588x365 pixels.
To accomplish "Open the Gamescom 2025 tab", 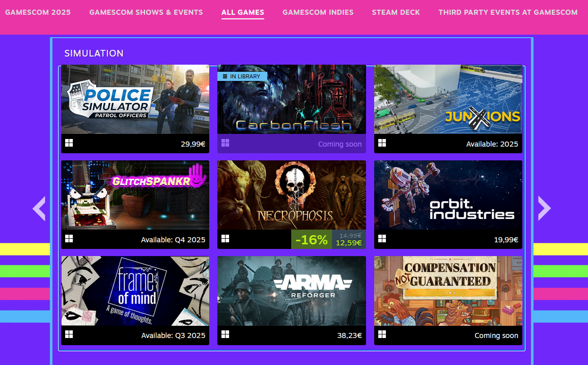I will coord(38,12).
